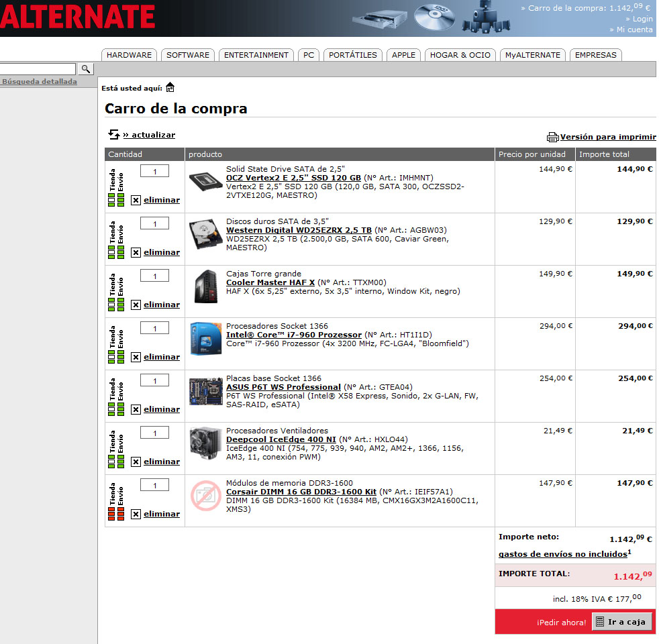Click the Login link
The width and height of the screenshot is (659, 644).
[x=640, y=19]
